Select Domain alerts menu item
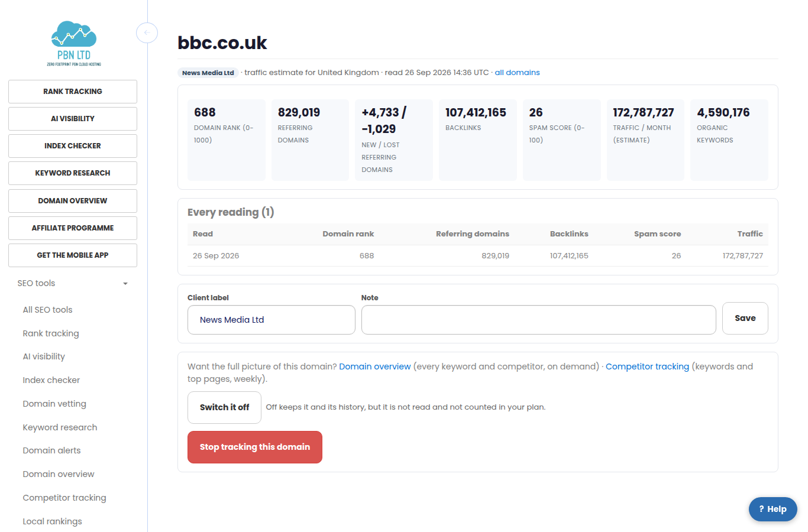 pyautogui.click(x=51, y=450)
